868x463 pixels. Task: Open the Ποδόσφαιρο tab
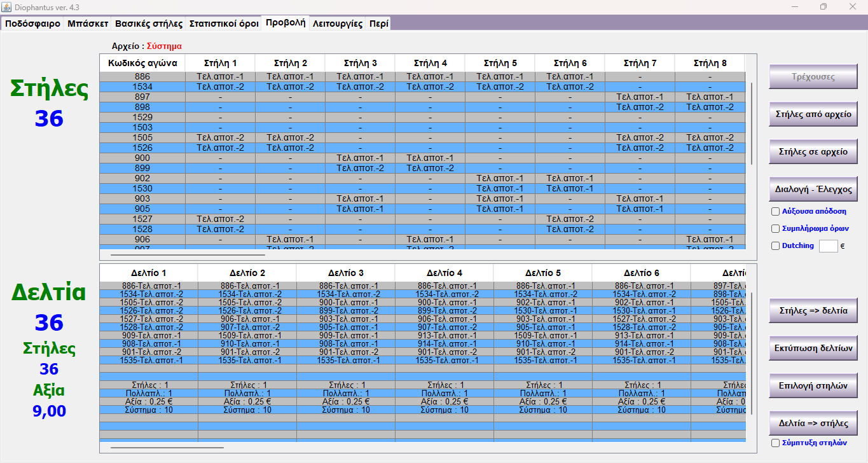click(33, 24)
